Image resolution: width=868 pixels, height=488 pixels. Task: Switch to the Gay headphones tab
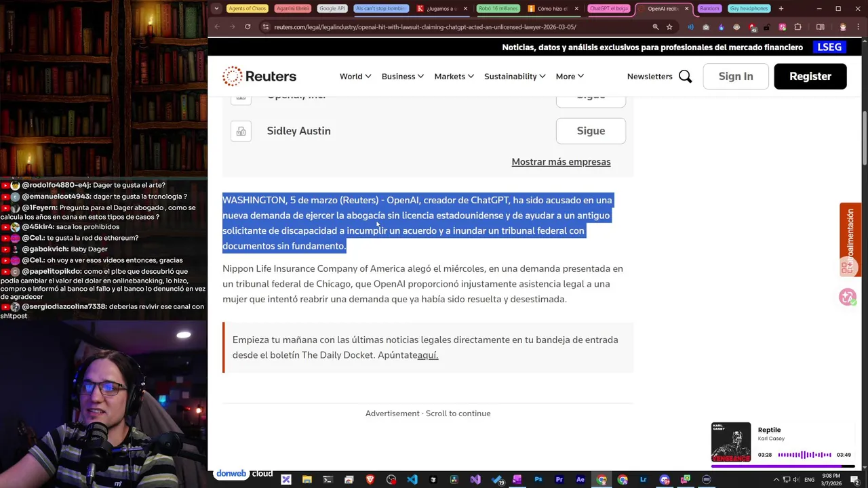749,9
